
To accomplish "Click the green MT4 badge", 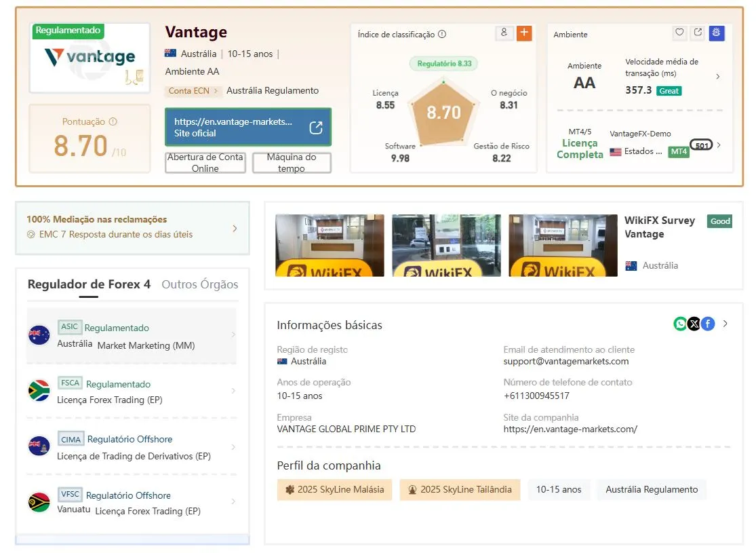I will coord(679,151).
